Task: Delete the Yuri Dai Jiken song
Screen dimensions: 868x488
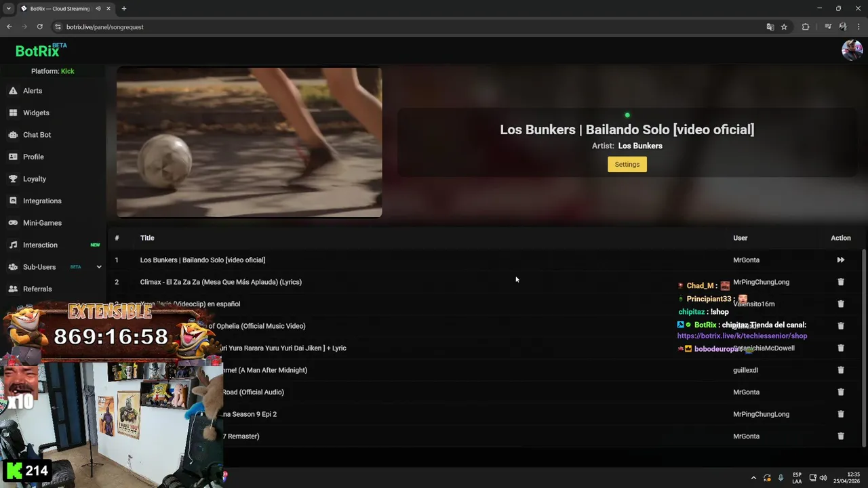Action: click(840, 348)
